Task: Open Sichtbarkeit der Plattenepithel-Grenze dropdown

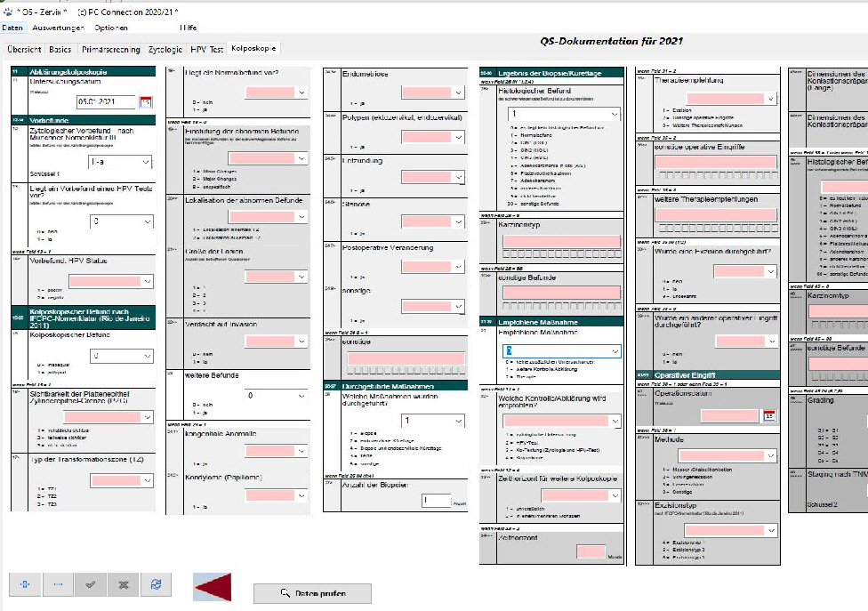Action: [x=108, y=417]
